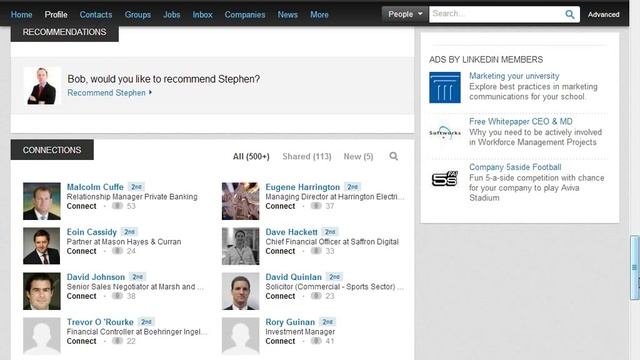
Task: Connect with Dave Hackett
Action: coord(280,251)
